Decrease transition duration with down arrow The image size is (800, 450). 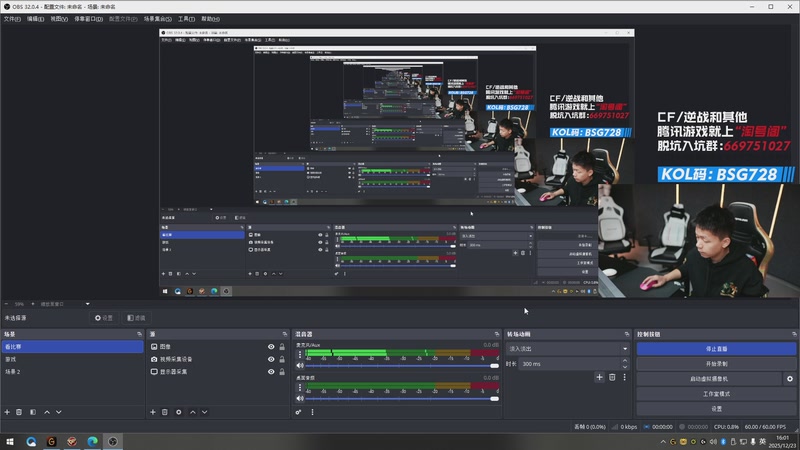[x=625, y=366]
